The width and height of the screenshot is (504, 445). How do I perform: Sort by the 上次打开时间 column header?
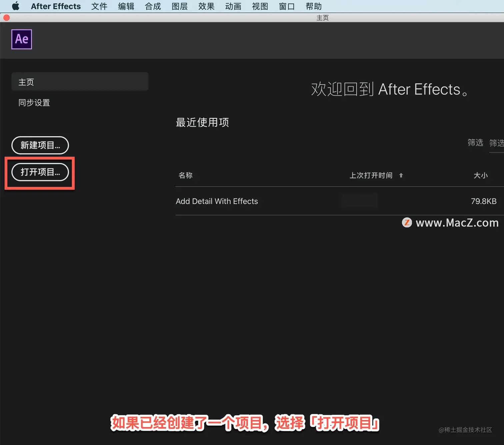[x=371, y=175]
